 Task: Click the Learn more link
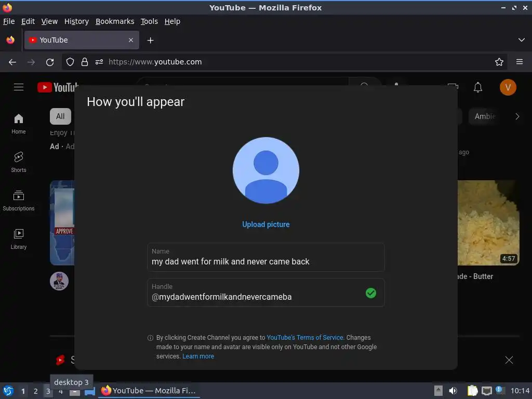point(198,356)
